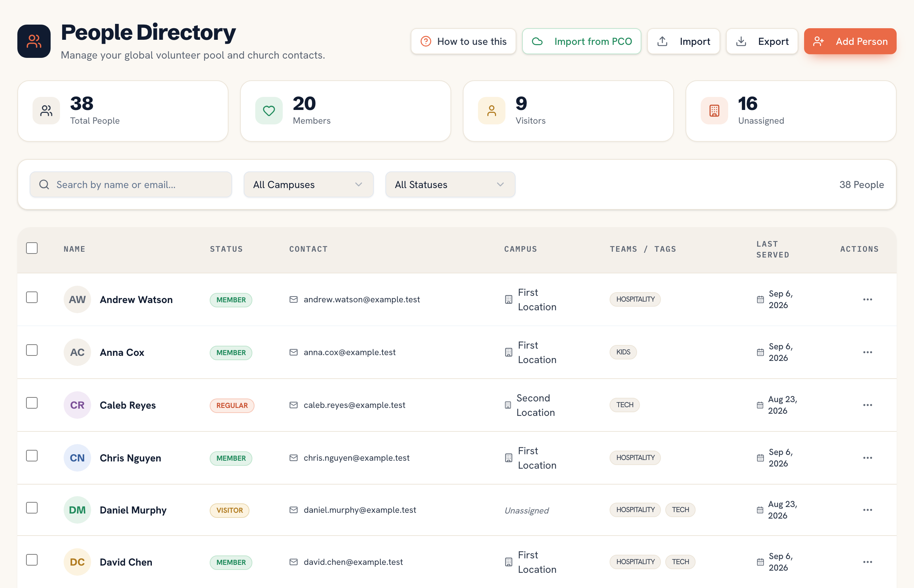Click the KIDS tag in Anna Cox row
Image resolution: width=914 pixels, height=588 pixels.
click(623, 352)
